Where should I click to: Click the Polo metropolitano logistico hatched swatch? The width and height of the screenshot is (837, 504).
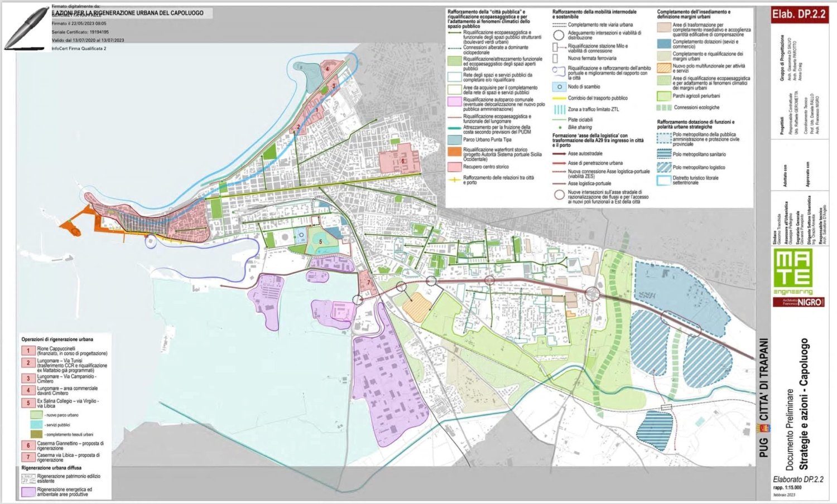click(664, 167)
